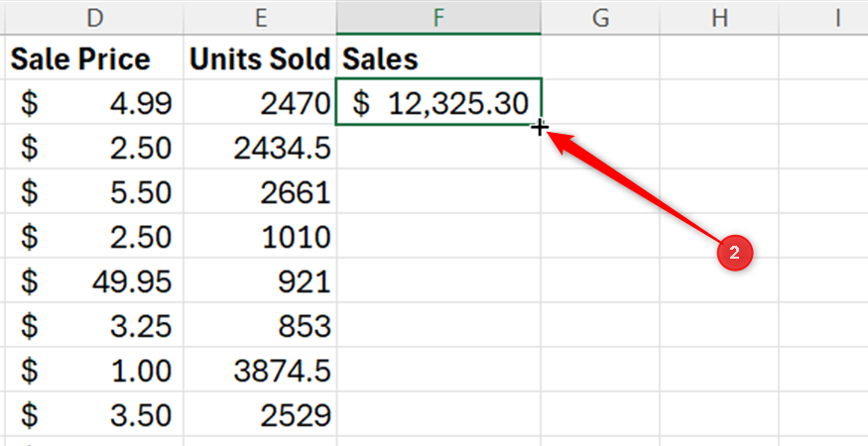Viewport: 868px width, 446px height.
Task: Select column D header
Action: pyautogui.click(x=94, y=18)
